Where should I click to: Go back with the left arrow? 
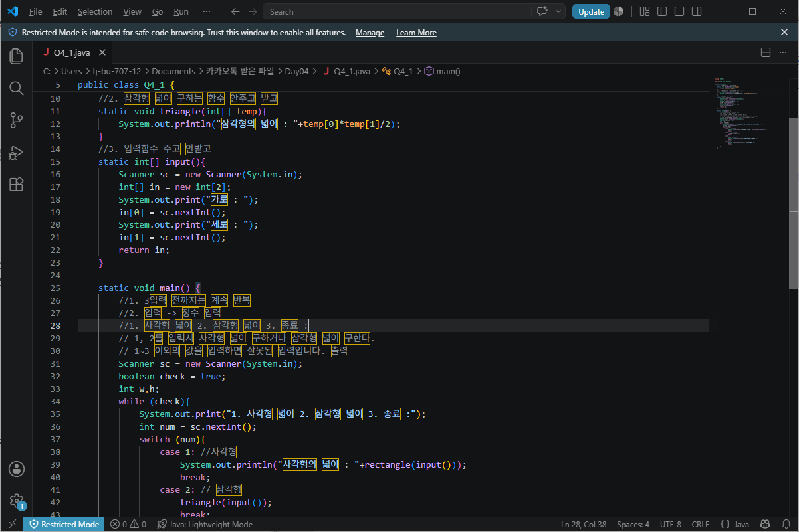point(235,11)
